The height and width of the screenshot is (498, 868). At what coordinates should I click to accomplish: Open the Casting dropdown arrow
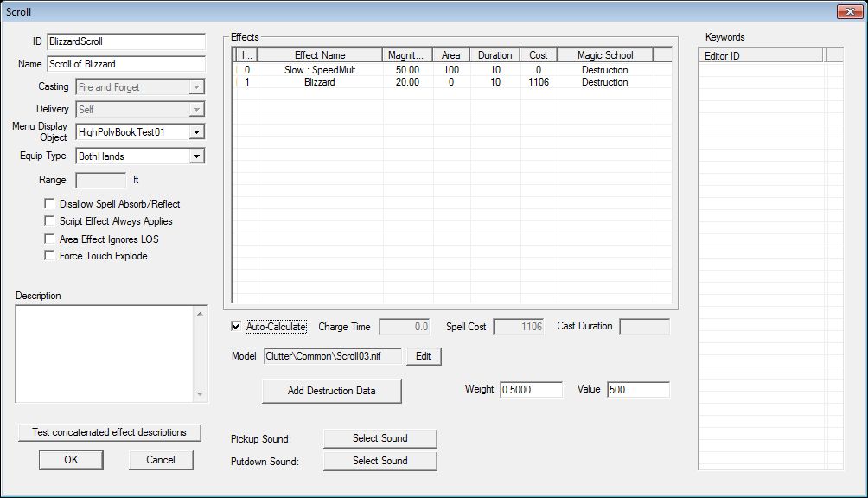(196, 87)
